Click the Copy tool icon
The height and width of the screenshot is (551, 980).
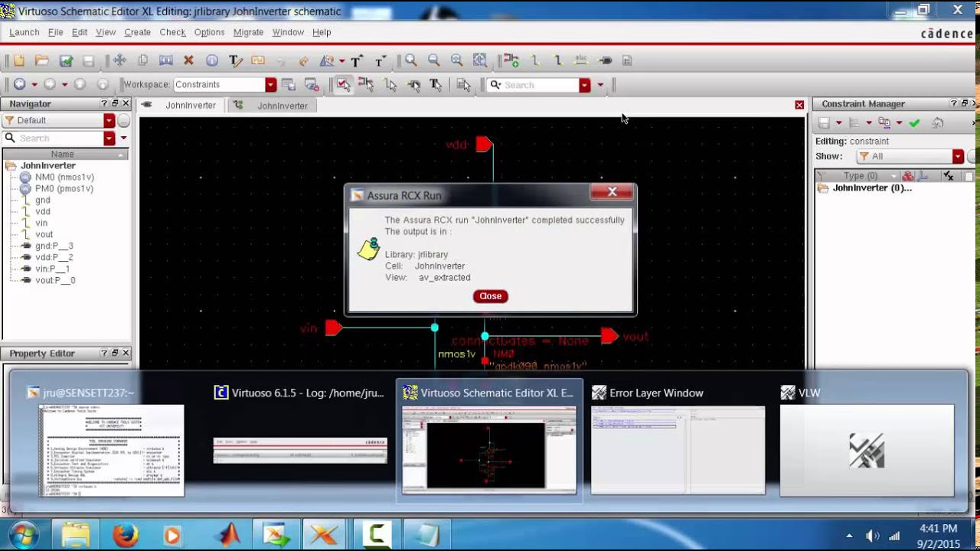click(142, 60)
